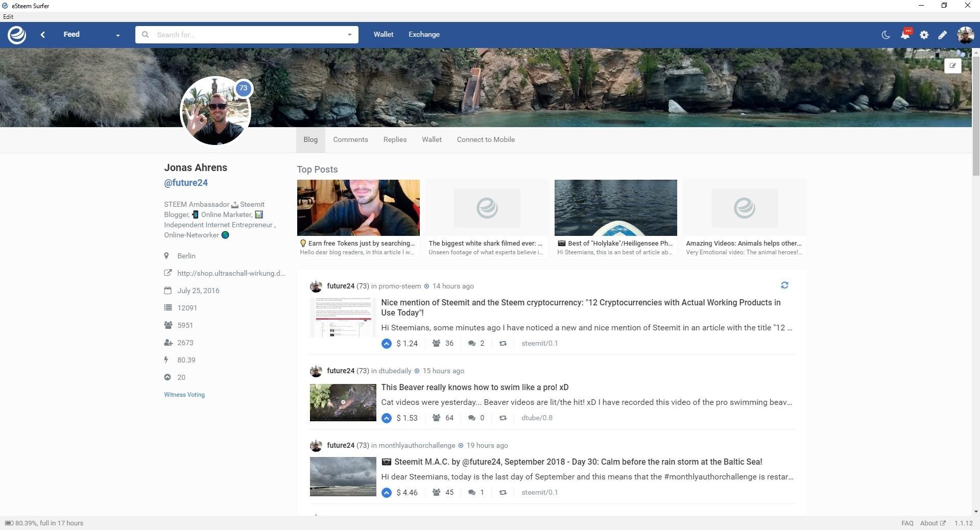The image size is (980, 530).
Task: Click the Witness Voting link
Action: click(184, 395)
